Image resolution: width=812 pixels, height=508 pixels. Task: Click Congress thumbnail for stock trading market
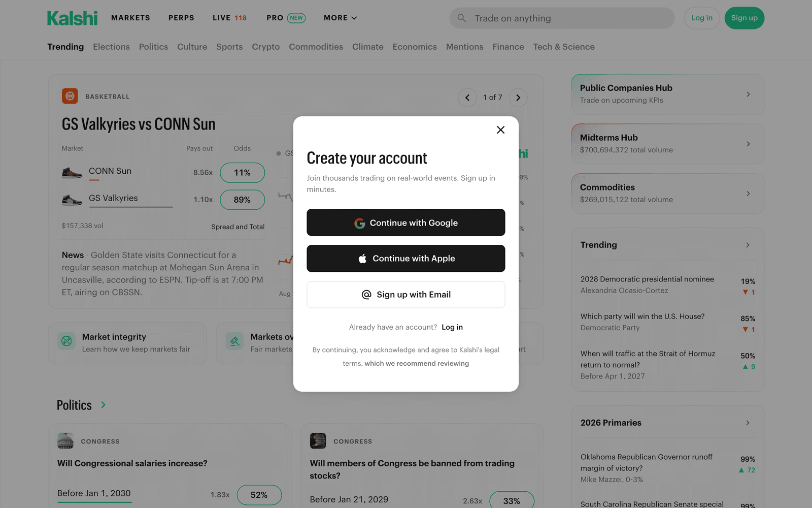(x=318, y=441)
